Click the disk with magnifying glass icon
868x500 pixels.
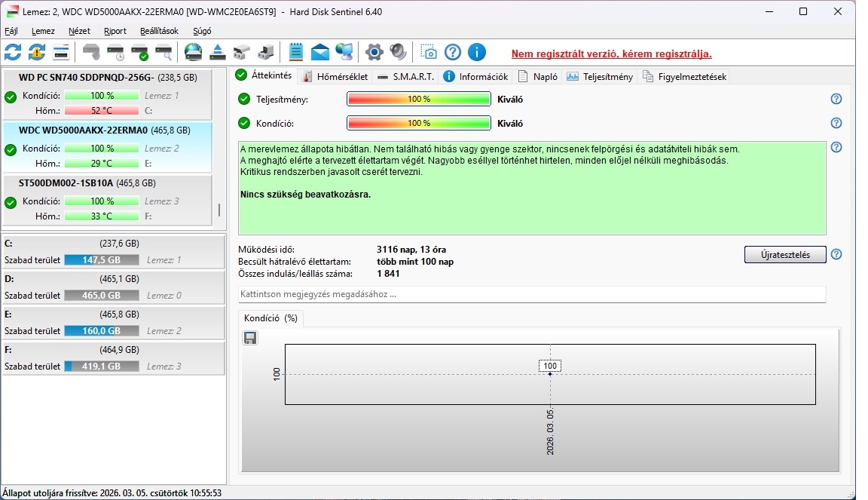click(x=164, y=53)
